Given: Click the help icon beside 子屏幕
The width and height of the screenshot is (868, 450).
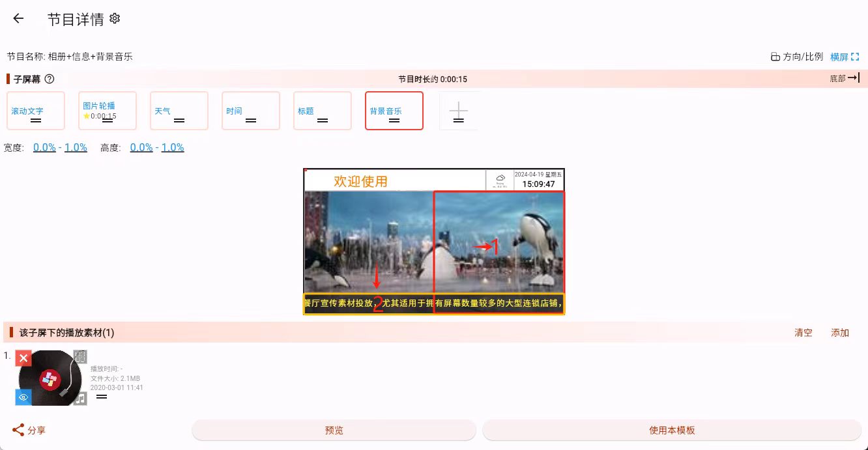Looking at the screenshot, I should (x=49, y=79).
